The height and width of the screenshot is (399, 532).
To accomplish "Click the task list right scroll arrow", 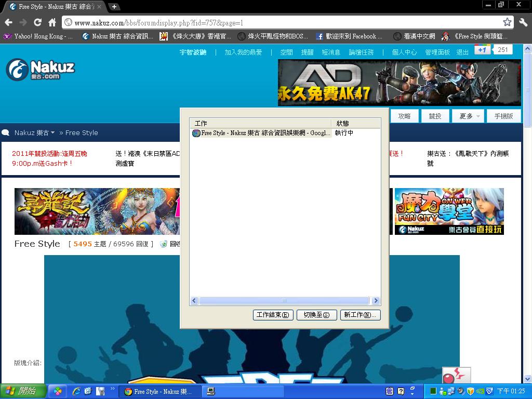I will click(x=376, y=300).
